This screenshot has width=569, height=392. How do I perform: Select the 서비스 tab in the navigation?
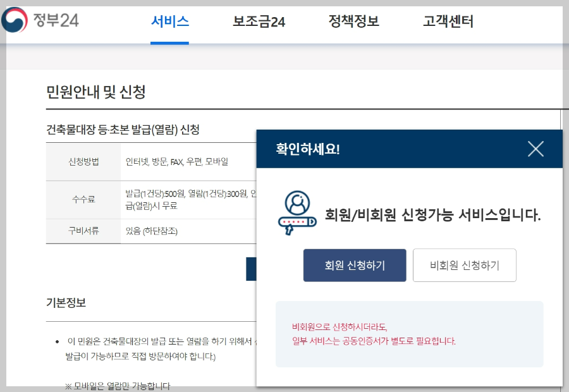click(x=169, y=21)
